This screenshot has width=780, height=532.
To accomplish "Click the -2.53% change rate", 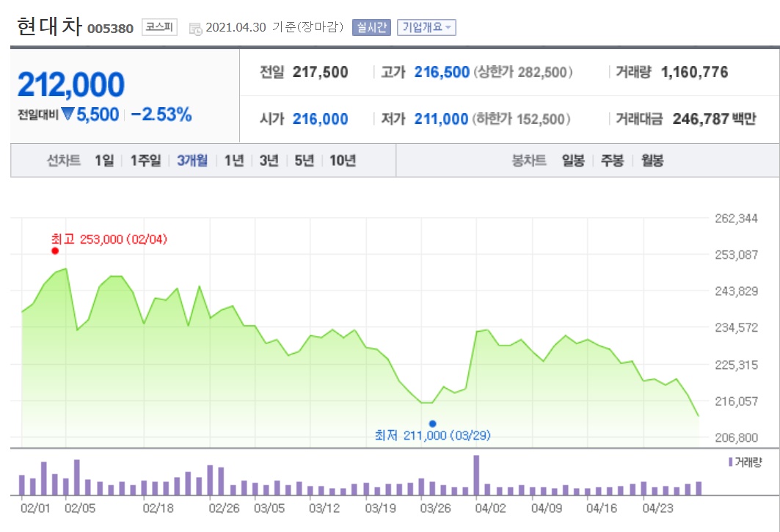I will [x=161, y=114].
